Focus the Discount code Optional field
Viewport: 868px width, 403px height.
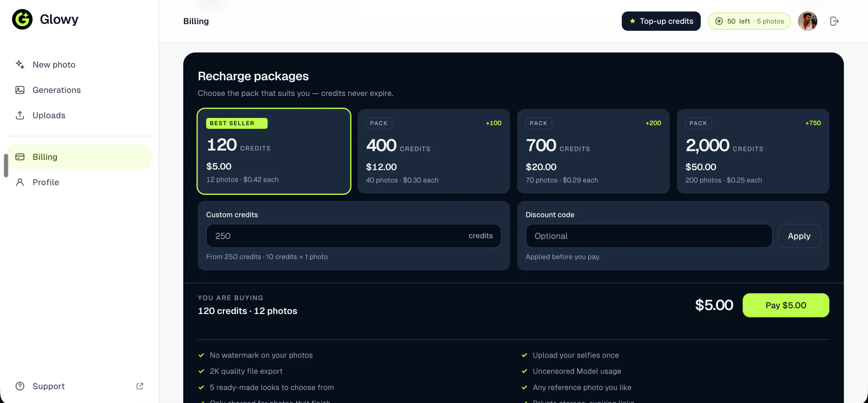649,236
